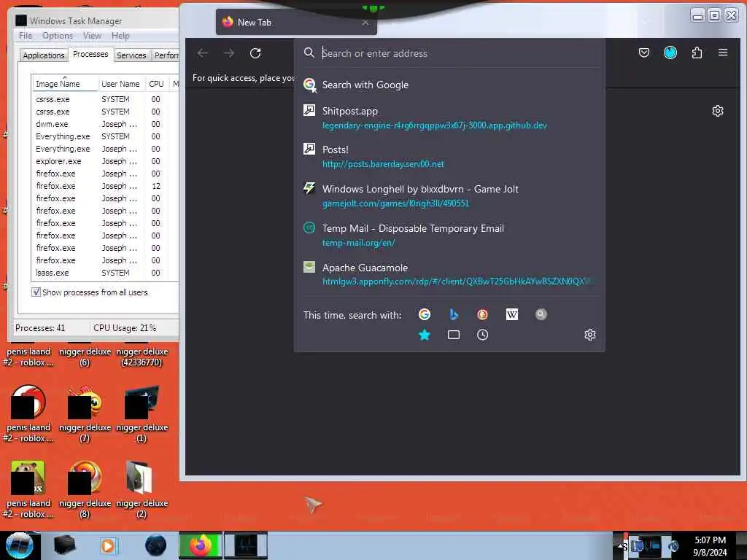Search history using the clock icon
Image resolution: width=747 pixels, height=560 pixels.
point(482,335)
